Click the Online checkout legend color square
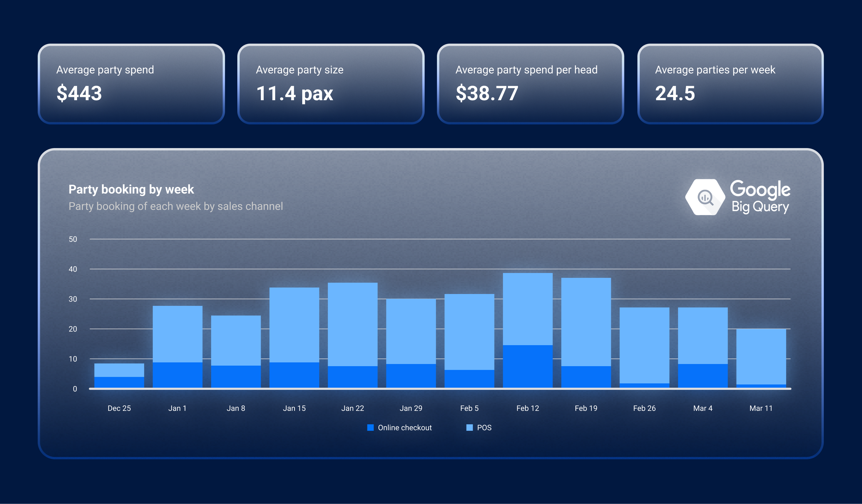 pos(370,428)
